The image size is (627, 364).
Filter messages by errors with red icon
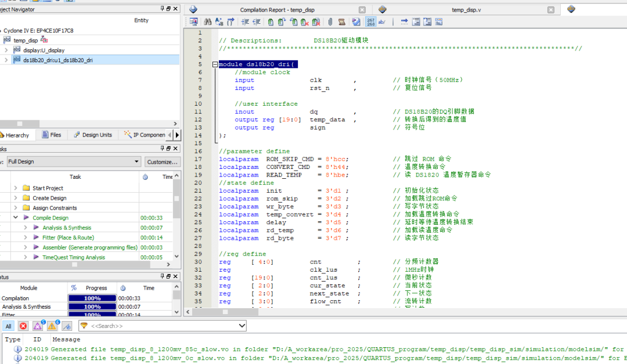23,326
